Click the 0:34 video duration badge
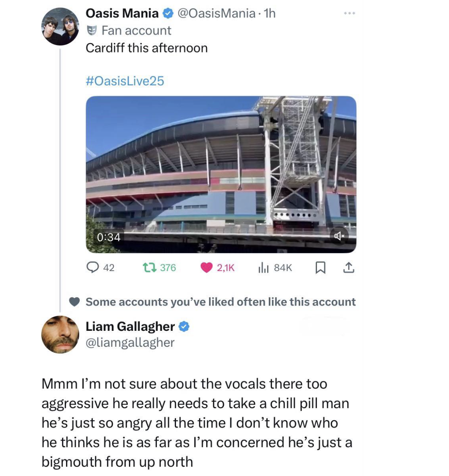Viewport: 449px width, 476px height. click(x=109, y=237)
